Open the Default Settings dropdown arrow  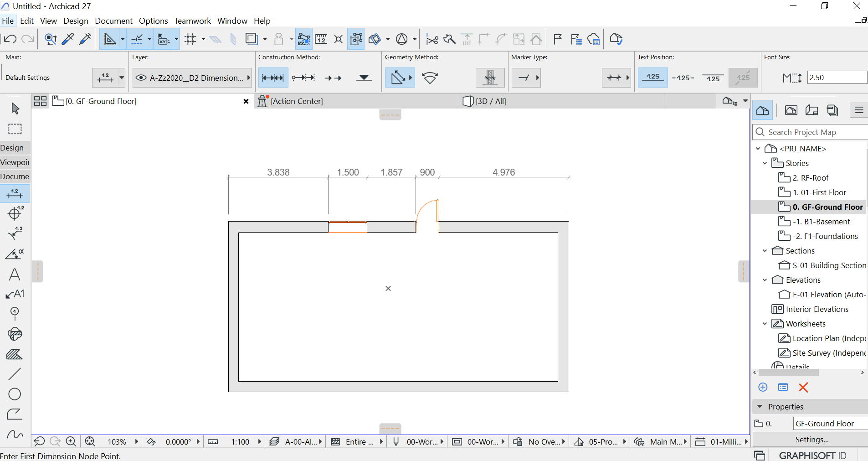(122, 78)
